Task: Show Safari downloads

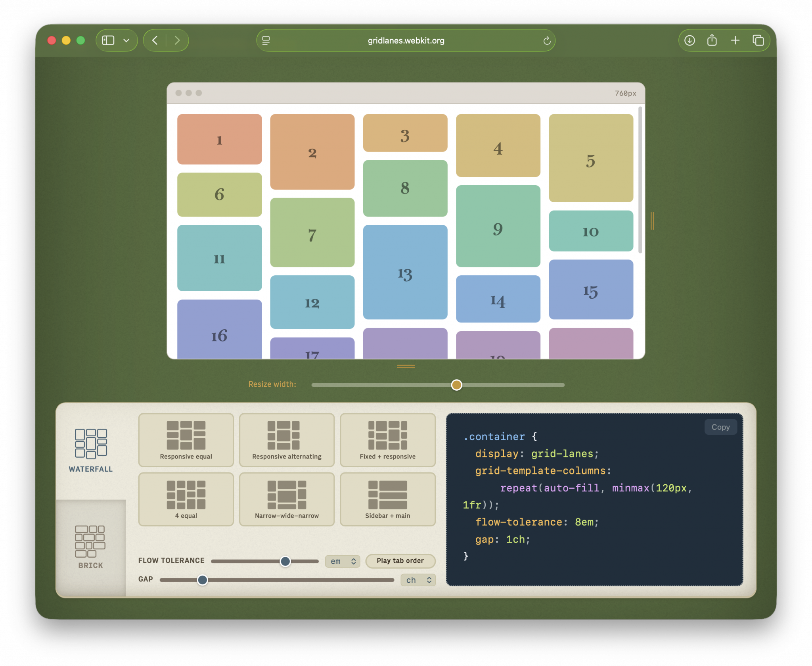Action: pos(689,40)
